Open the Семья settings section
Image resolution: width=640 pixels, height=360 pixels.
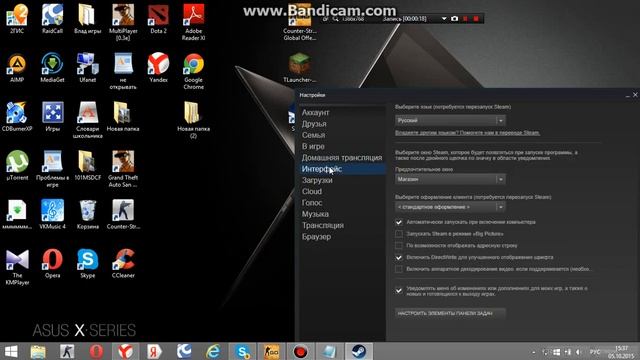(x=313, y=135)
